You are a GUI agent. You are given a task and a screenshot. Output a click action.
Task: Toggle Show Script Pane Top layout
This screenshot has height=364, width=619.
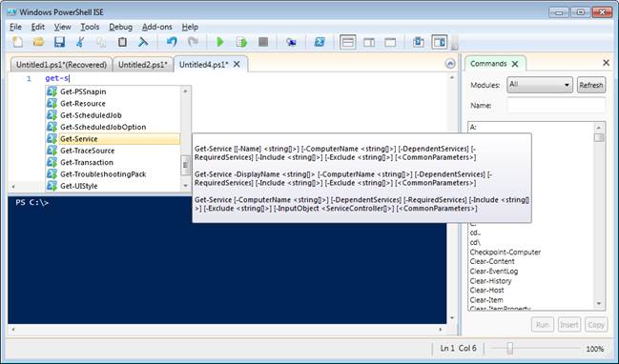(x=348, y=42)
